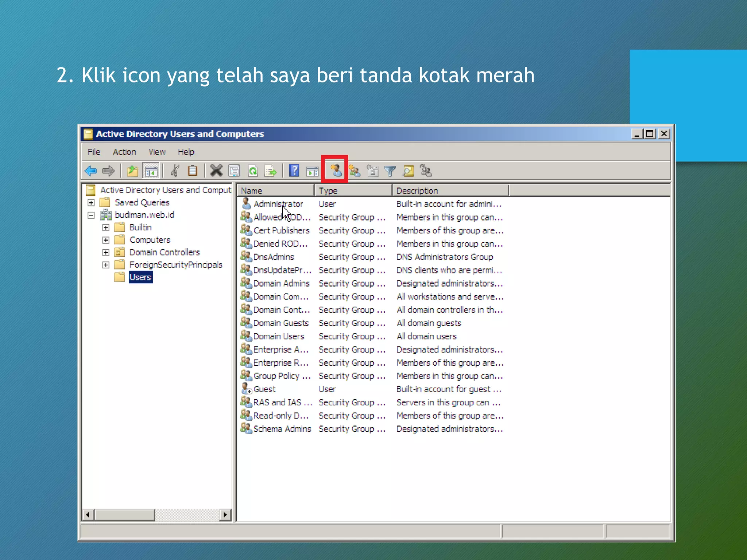This screenshot has height=560, width=747.
Task: Click Find objects magnifier icon
Action: click(408, 171)
